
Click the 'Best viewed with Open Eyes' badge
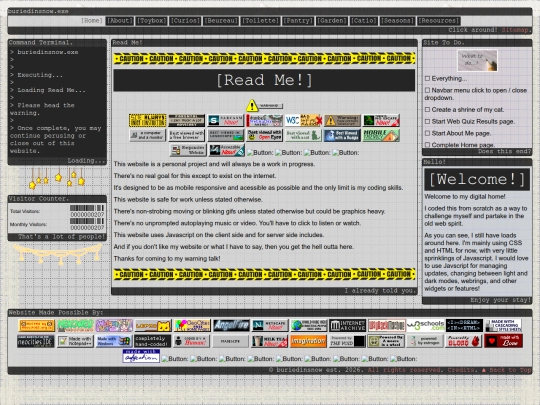click(264, 135)
